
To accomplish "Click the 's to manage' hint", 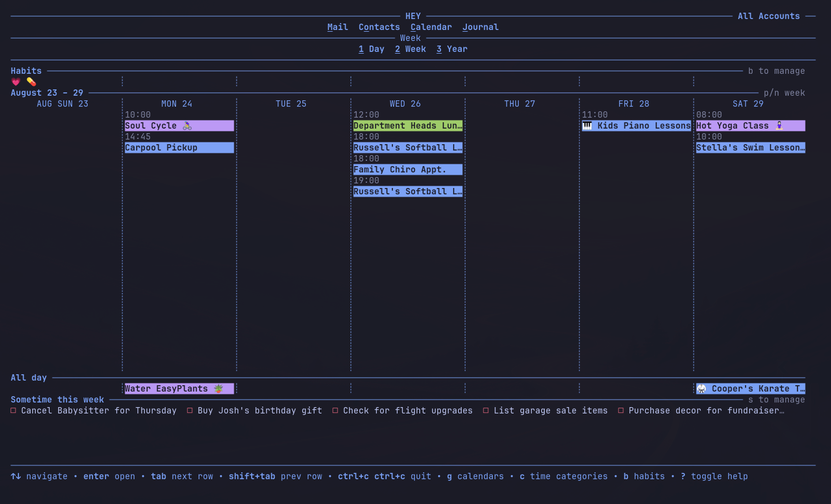I will point(776,400).
